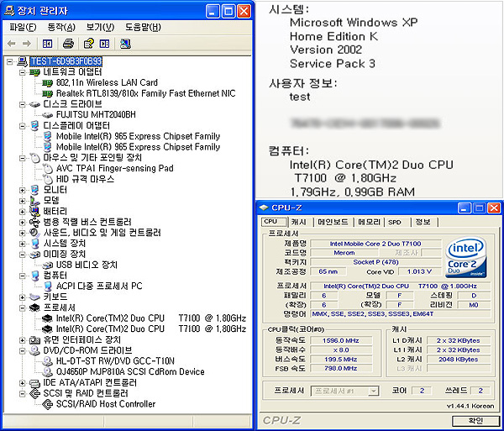Click the 명령어 field listing MMX, SSE
This screenshot has height=431, width=504.
point(401,313)
